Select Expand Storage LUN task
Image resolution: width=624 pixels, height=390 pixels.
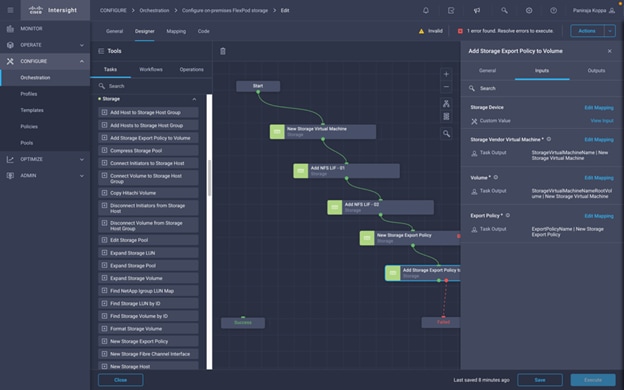click(148, 253)
